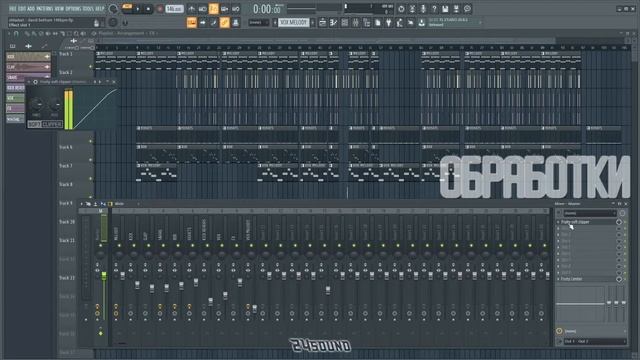Open the OPTIONS menu

pyautogui.click(x=73, y=9)
